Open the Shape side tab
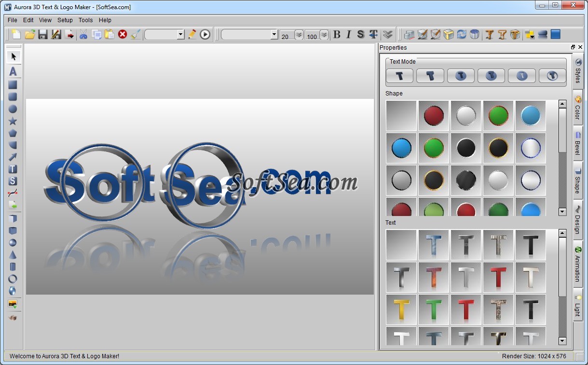 pyautogui.click(x=578, y=180)
